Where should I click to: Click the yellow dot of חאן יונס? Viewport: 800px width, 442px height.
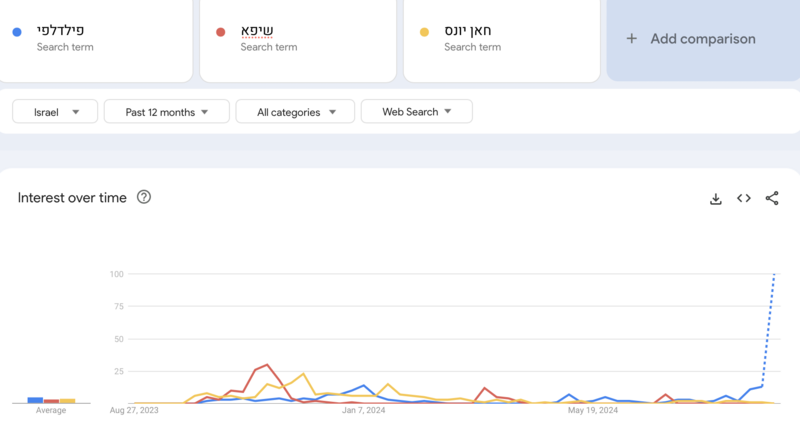coord(424,32)
